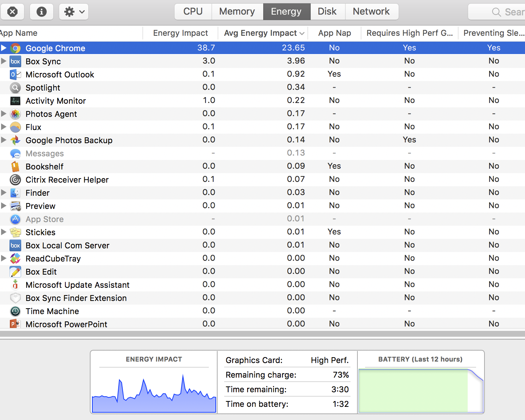Open the gear action dropdown menu
Viewport: 525px width, 420px height.
click(x=74, y=12)
